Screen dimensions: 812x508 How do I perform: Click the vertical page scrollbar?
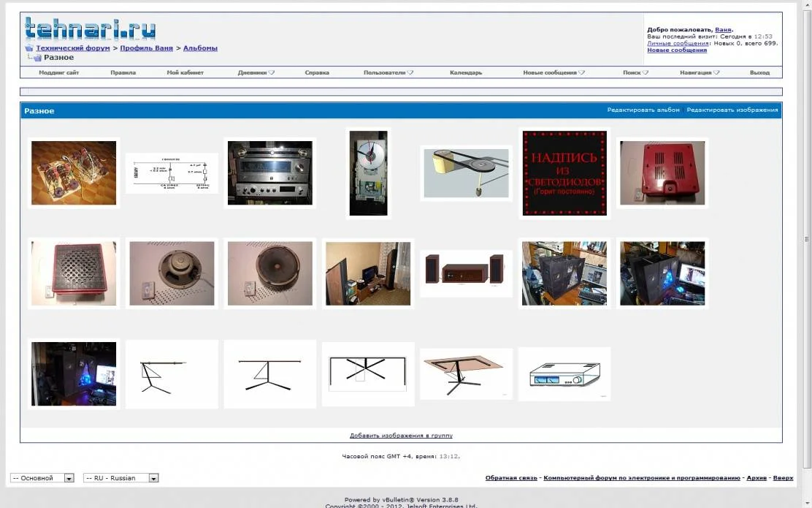tap(806, 239)
